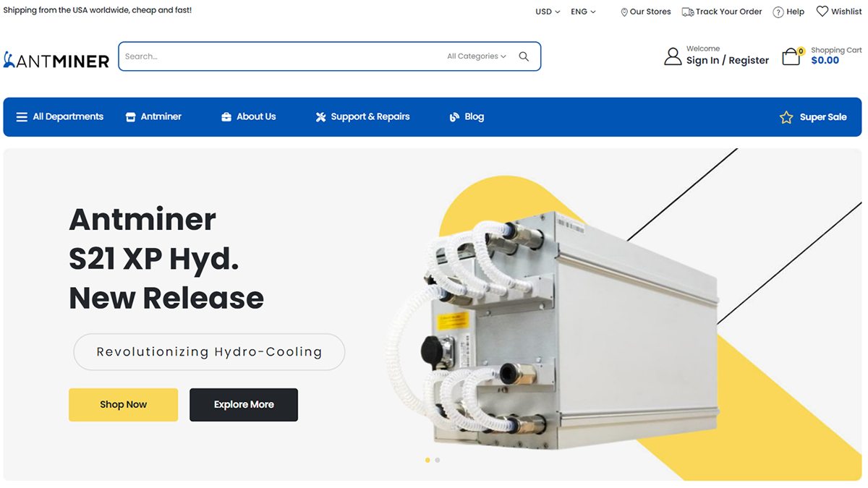The width and height of the screenshot is (868, 488).
Task: Click the Explore More button
Action: [243, 405]
